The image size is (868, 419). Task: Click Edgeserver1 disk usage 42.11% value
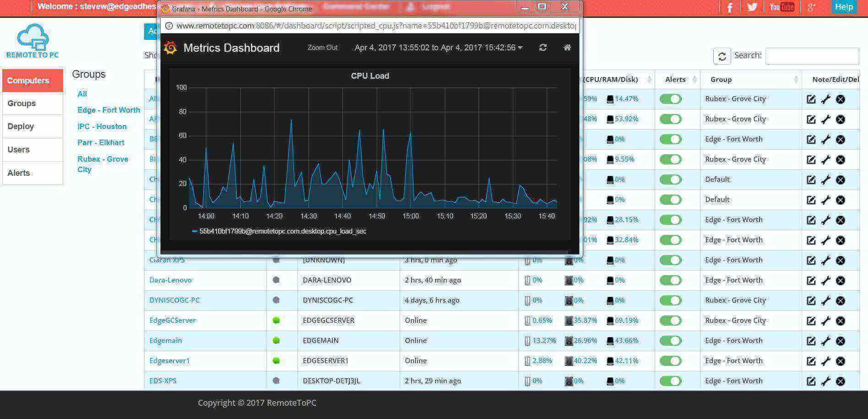626,360
